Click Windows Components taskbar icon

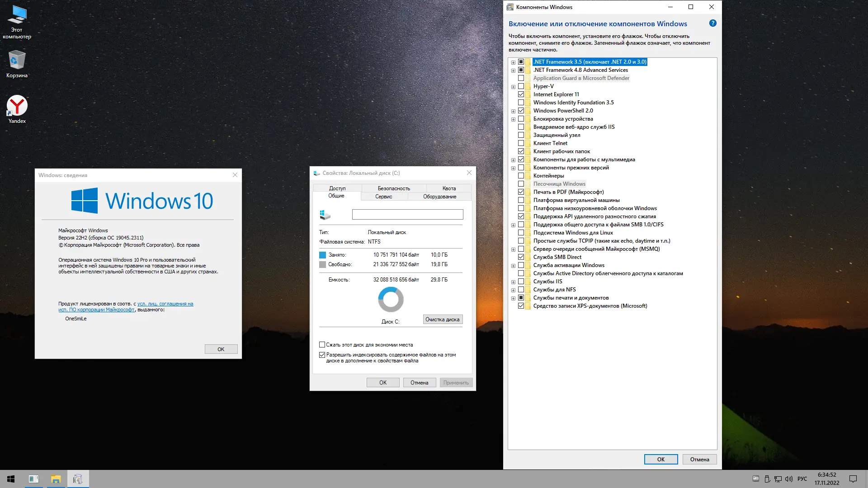[x=78, y=479]
